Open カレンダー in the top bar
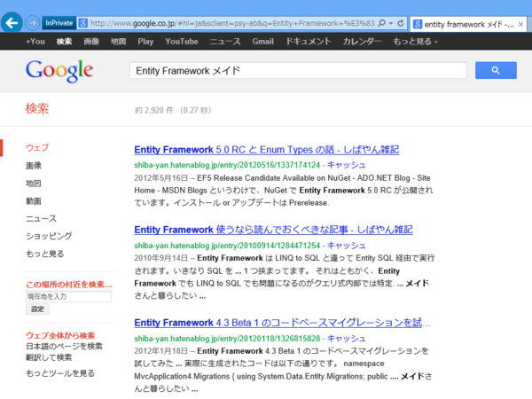 pyautogui.click(x=362, y=42)
